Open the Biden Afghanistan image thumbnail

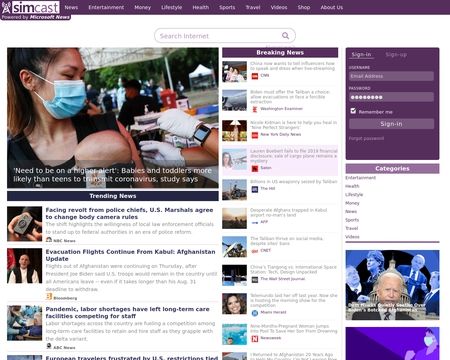coord(392,285)
